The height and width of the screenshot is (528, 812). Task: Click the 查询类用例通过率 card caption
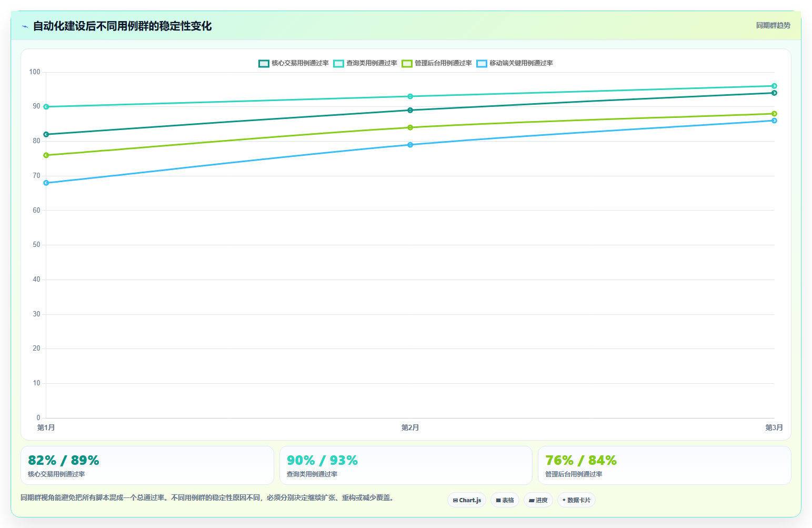312,474
